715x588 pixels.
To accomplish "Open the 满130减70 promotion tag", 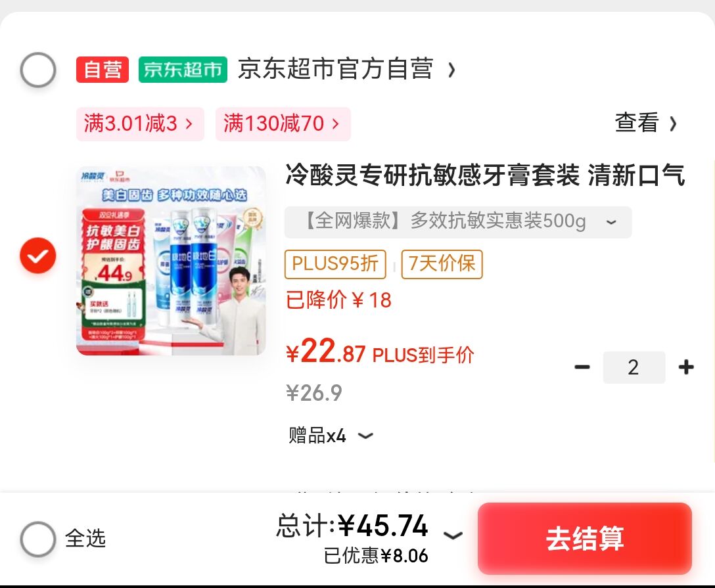I will pos(283,124).
